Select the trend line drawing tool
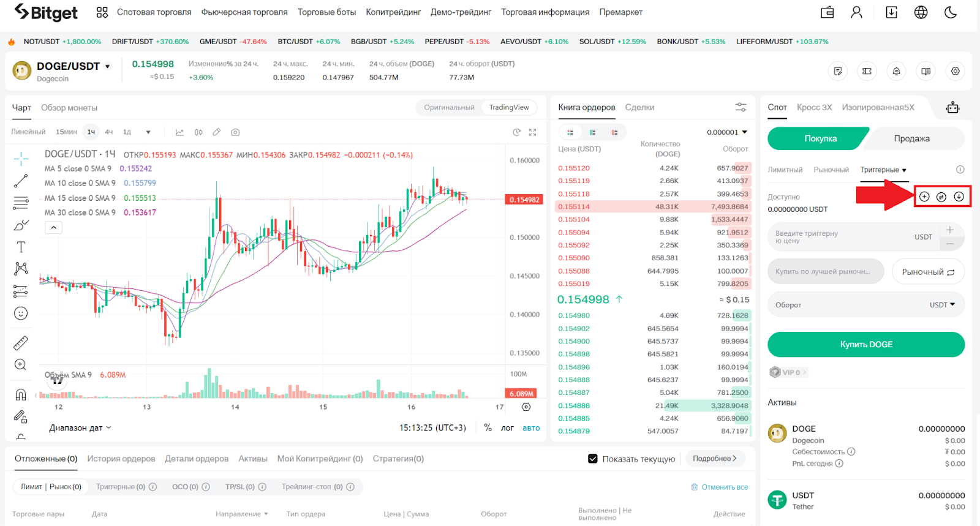 (x=21, y=181)
